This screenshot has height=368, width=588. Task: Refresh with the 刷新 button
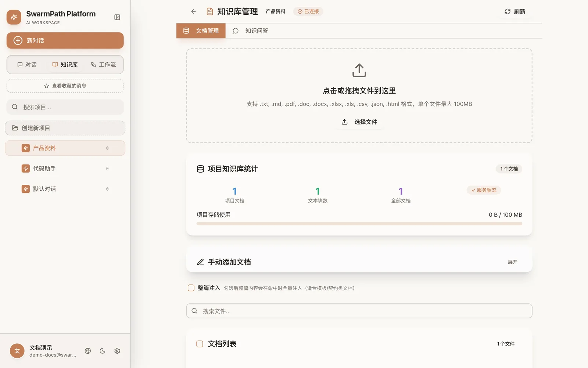tap(515, 11)
